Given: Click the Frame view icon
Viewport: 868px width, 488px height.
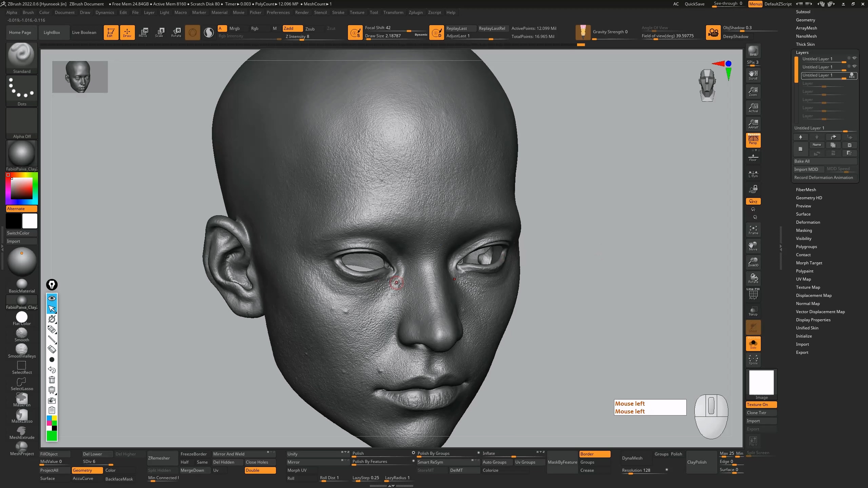Looking at the screenshot, I should pos(753,230).
